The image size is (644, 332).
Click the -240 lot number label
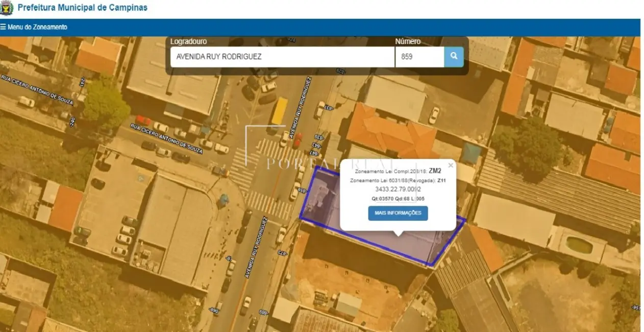click(72, 122)
